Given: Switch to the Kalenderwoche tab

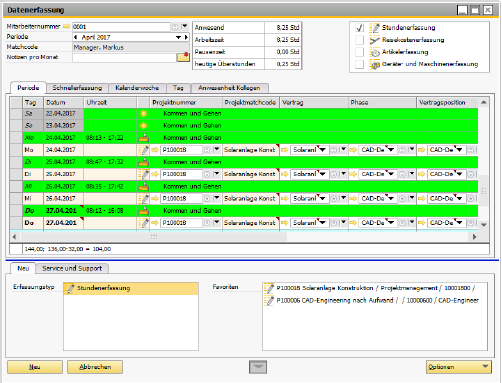Looking at the screenshot, I should coord(137,88).
